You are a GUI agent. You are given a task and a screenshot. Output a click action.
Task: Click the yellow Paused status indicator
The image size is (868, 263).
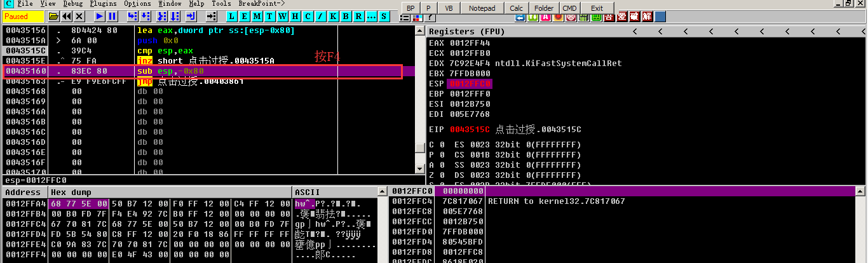click(24, 17)
